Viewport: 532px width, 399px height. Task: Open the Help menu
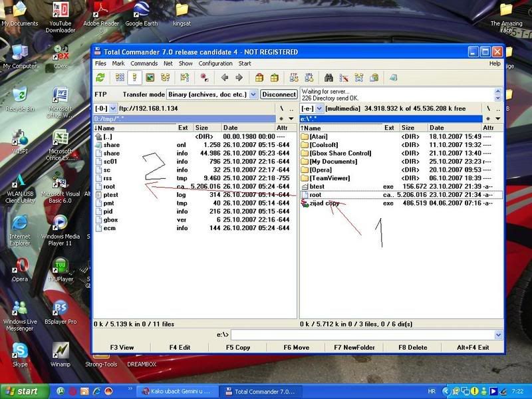click(495, 63)
